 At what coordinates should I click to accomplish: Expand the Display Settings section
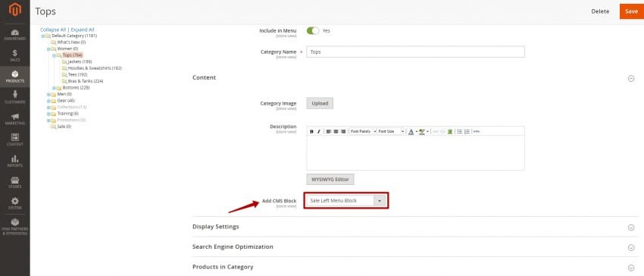[x=631, y=227]
